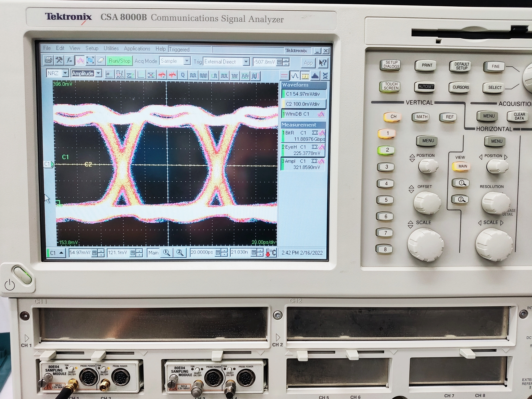The height and width of the screenshot is (399, 532).
Task: Select the BitR 11.88976Gbps measurement readout
Action: 303,136
